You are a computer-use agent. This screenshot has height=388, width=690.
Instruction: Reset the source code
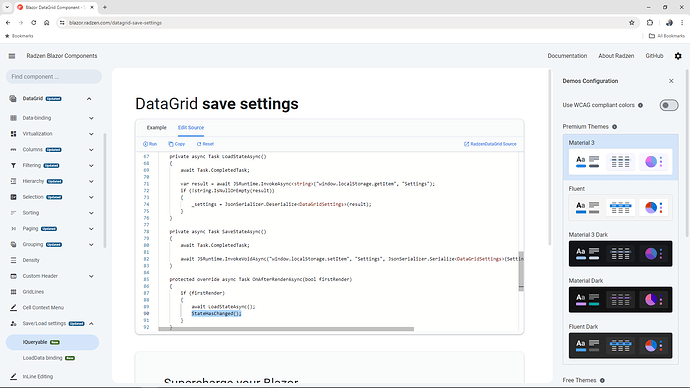[205, 144]
